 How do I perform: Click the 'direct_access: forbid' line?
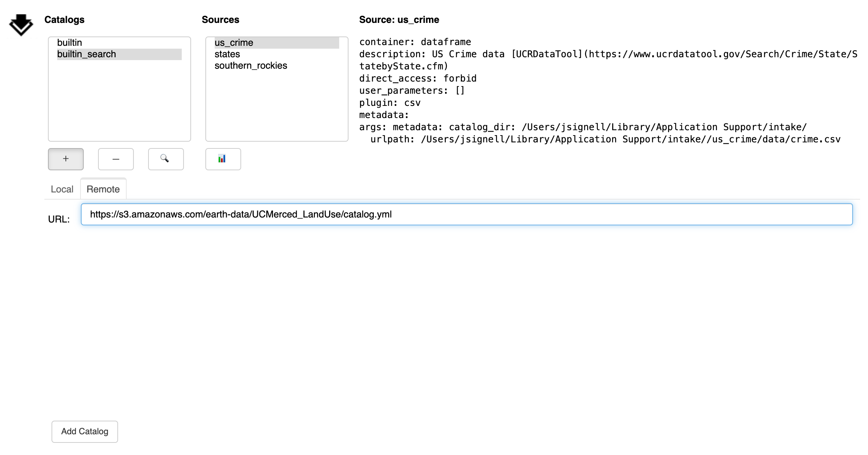(418, 79)
